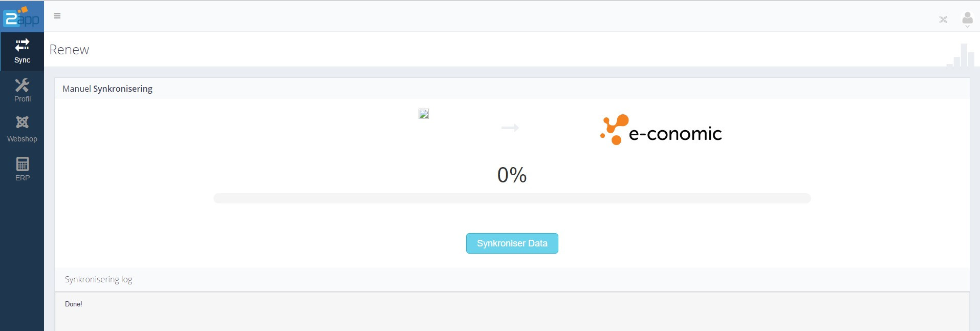Click the Synkroniser Data button
Screen dimensions: 980x331
pos(511,243)
